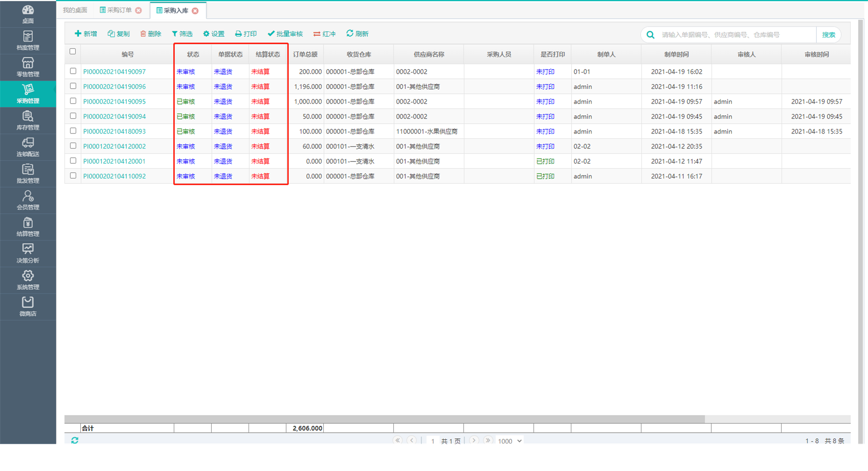The height and width of the screenshot is (471, 868).
Task: Sort by 编号 column header
Action: pos(128,54)
